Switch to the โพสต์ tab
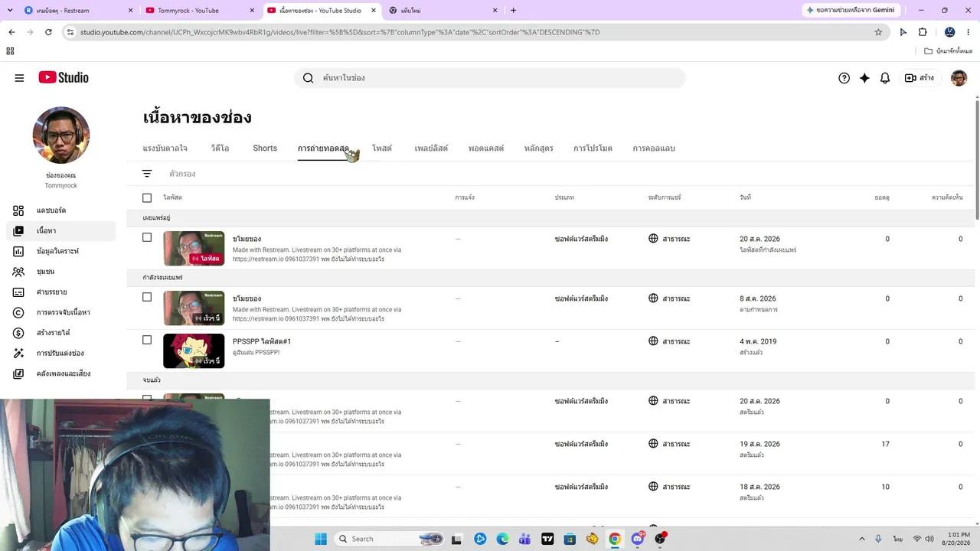 (382, 148)
